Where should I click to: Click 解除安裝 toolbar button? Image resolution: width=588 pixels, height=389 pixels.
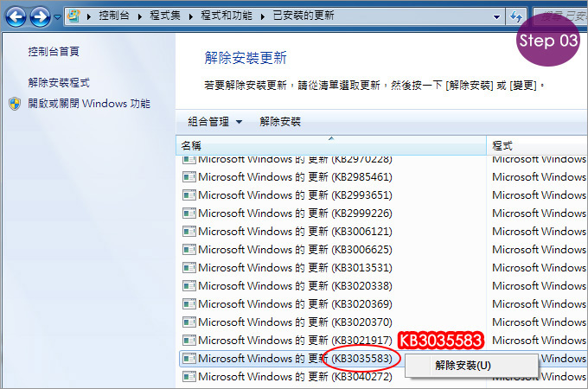(x=280, y=121)
